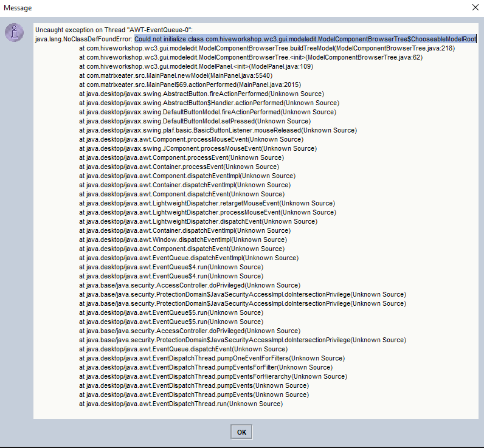
Task: Click the EventDispatchThread.run line
Action: click(181, 404)
